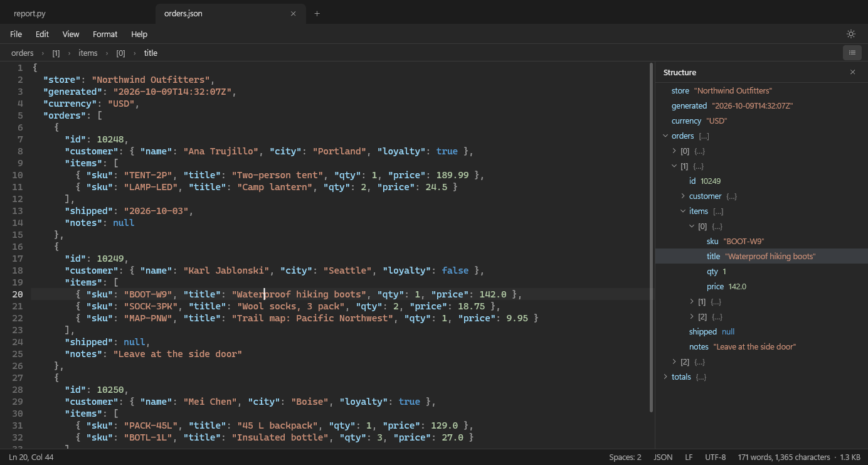Viewport: 868px width, 465px height.
Task: Click the title breadcrumb segment
Action: (151, 53)
